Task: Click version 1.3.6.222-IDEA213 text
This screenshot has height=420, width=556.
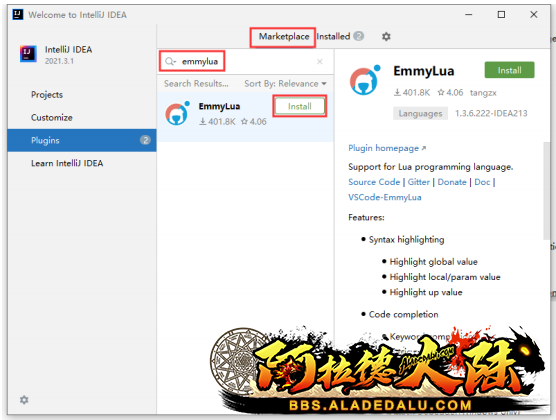Action: [x=491, y=113]
